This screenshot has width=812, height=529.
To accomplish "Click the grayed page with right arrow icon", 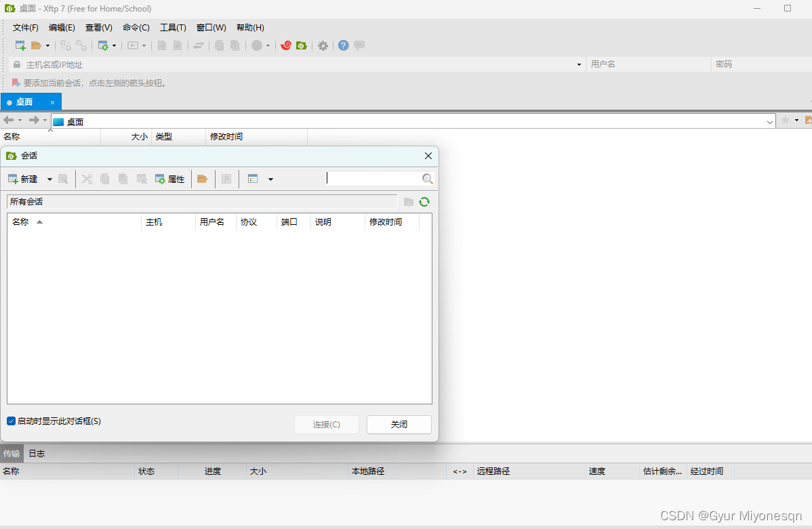I will click(178, 45).
